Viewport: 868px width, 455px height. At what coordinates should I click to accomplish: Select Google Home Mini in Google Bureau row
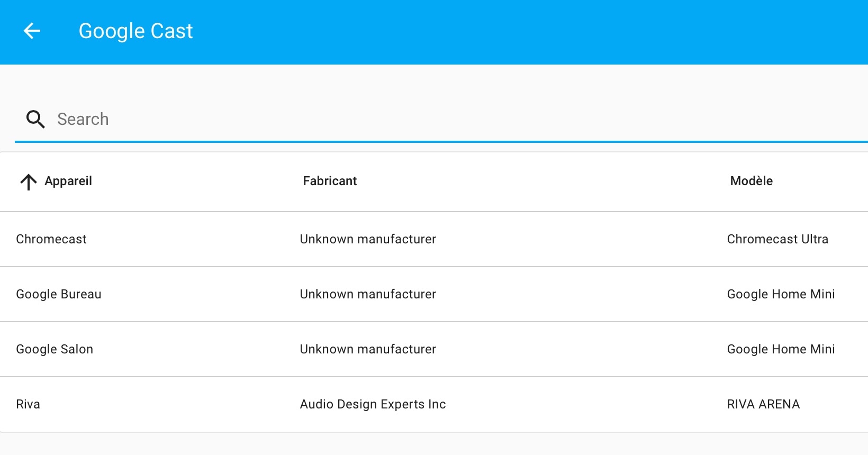tap(781, 294)
